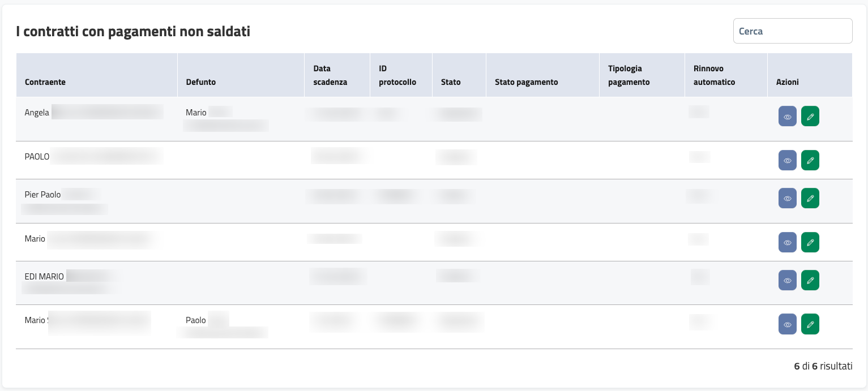868x391 pixels.
Task: Select the Tipologia pagamento column header
Action: 629,75
